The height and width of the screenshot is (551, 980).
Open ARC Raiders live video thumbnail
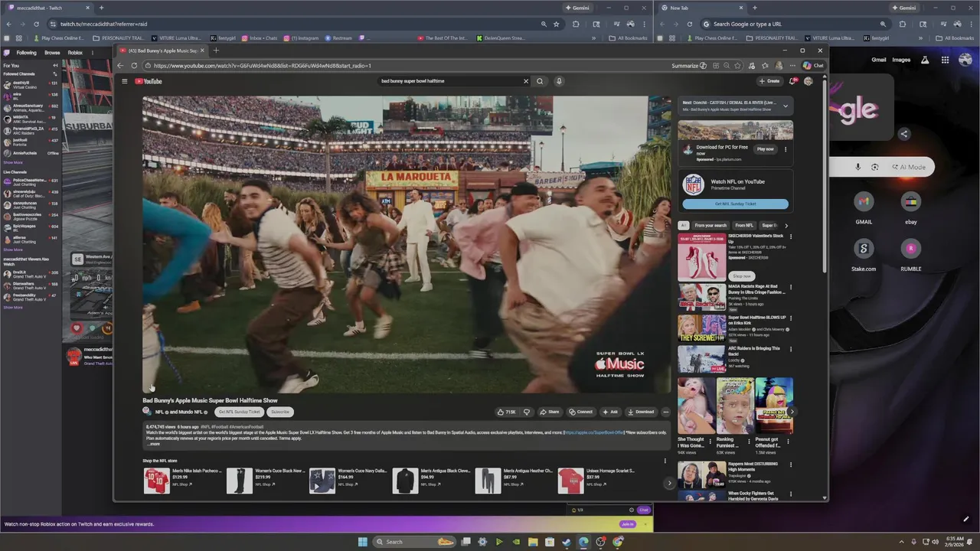point(701,359)
